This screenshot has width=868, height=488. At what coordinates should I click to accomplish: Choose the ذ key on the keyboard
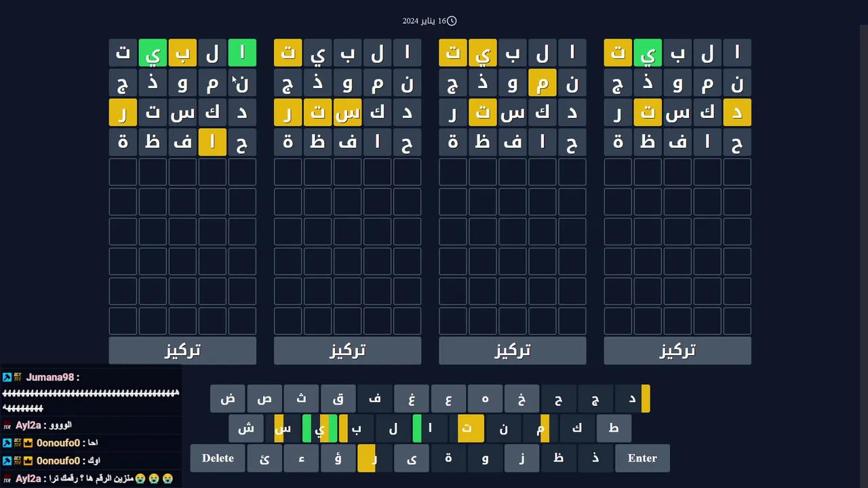[x=595, y=458]
